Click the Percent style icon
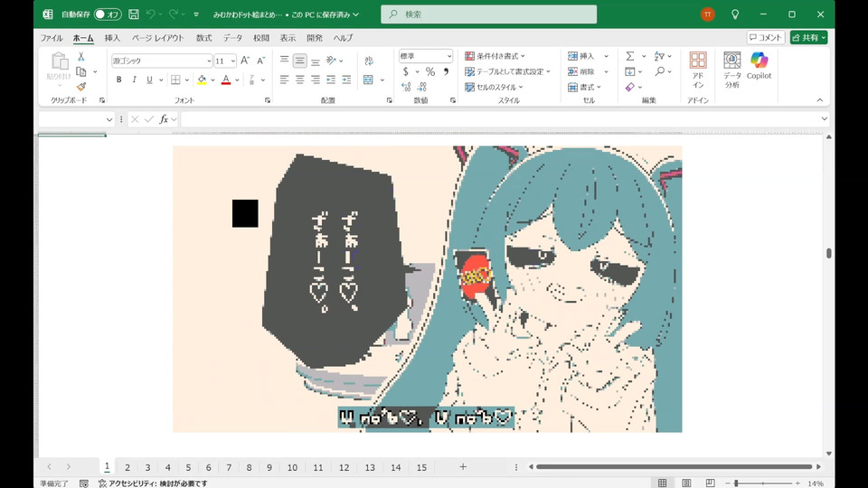This screenshot has width=868, height=488. point(430,71)
